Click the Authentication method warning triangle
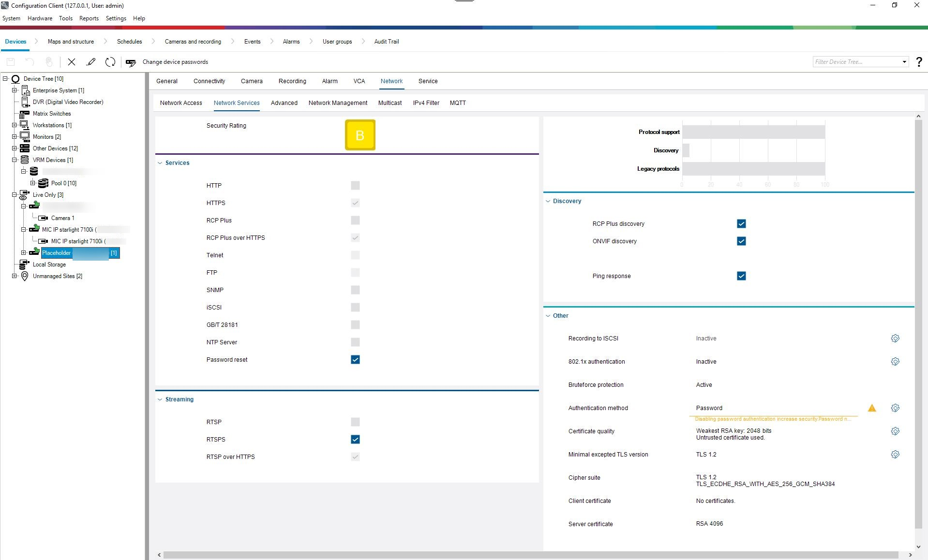Viewport: 928px width, 560px height. [872, 408]
